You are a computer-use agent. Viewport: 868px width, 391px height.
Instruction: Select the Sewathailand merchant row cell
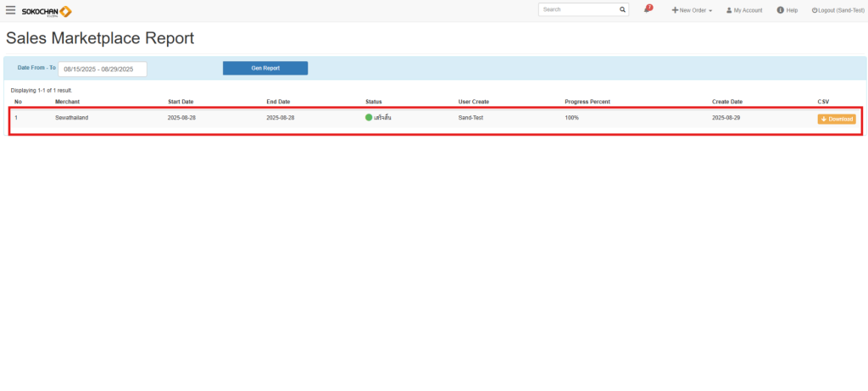click(72, 118)
